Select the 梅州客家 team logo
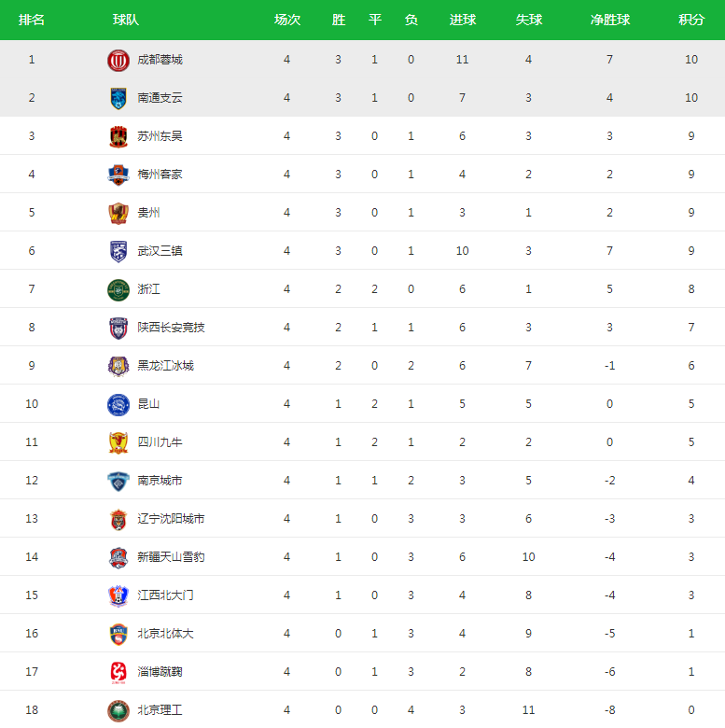The width and height of the screenshot is (725, 728). (x=119, y=175)
